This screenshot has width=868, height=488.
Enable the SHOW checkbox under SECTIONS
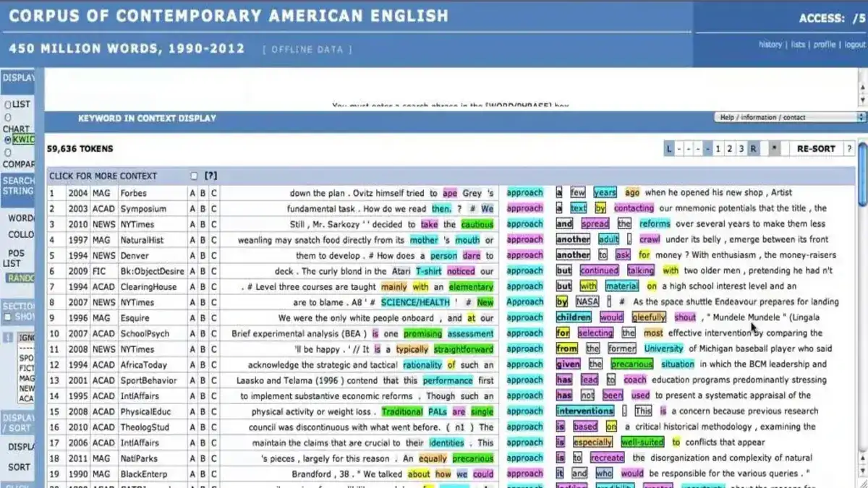[x=8, y=316]
